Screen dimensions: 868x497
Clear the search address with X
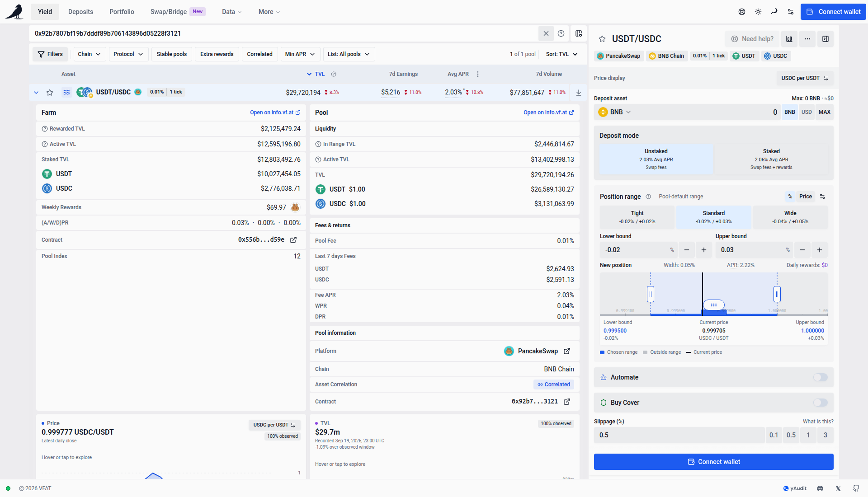point(546,33)
